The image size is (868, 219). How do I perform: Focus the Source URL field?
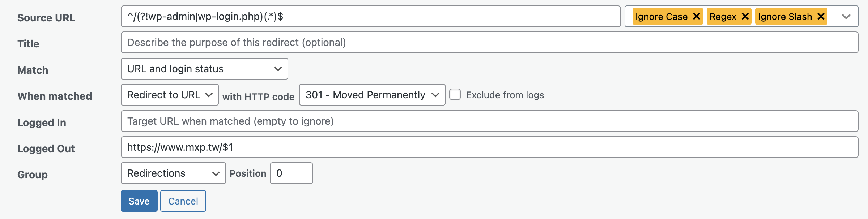tap(371, 16)
